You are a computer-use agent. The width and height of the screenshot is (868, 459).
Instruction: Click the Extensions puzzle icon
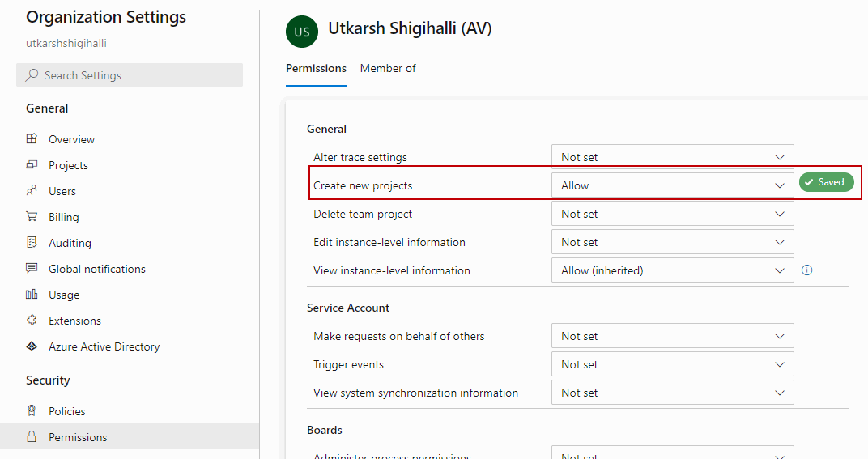click(x=32, y=321)
